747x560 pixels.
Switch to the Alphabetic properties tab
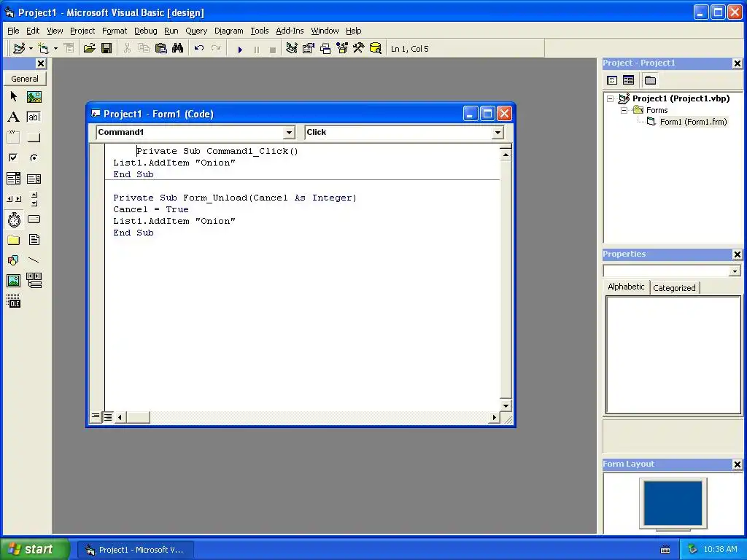[626, 287]
